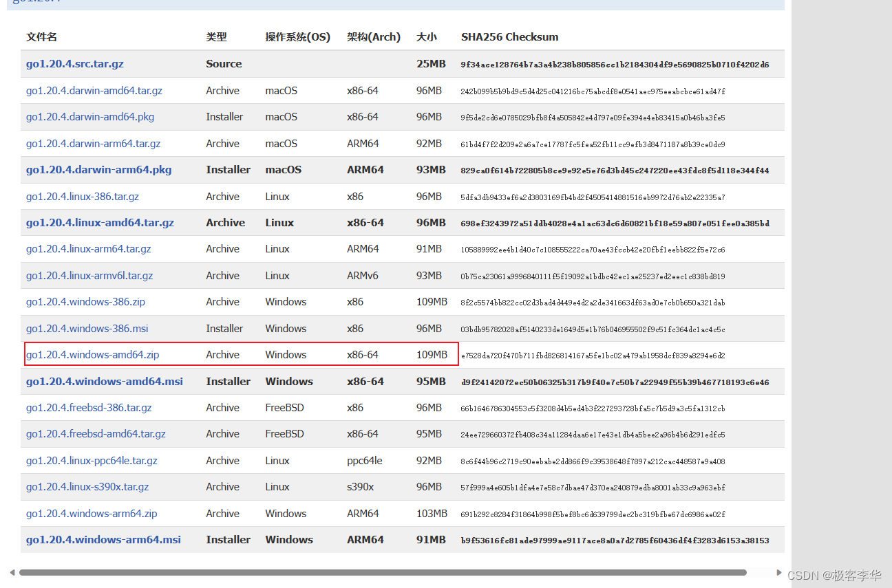Select checksum of darwin-arm64.pkg row
This screenshot has height=588, width=892.
click(x=615, y=171)
